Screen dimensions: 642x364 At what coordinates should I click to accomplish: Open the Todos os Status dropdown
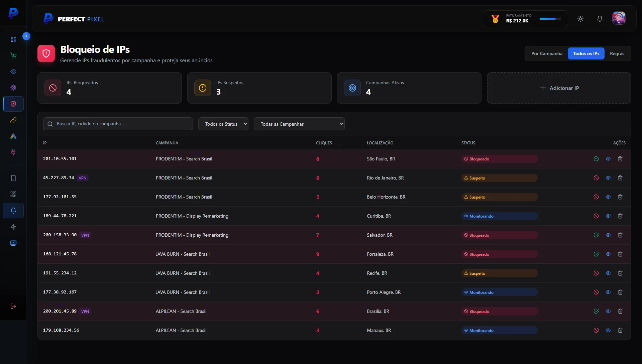(x=223, y=124)
